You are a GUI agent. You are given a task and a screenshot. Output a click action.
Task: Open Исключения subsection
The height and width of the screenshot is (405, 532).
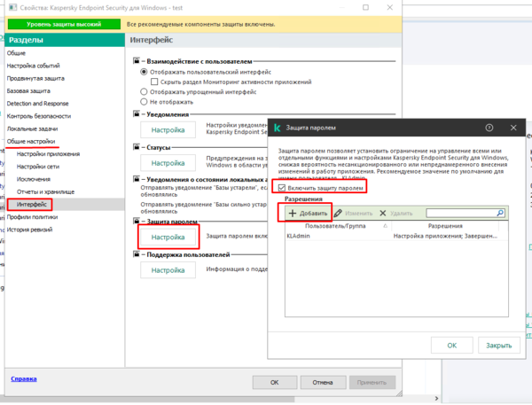coord(34,179)
